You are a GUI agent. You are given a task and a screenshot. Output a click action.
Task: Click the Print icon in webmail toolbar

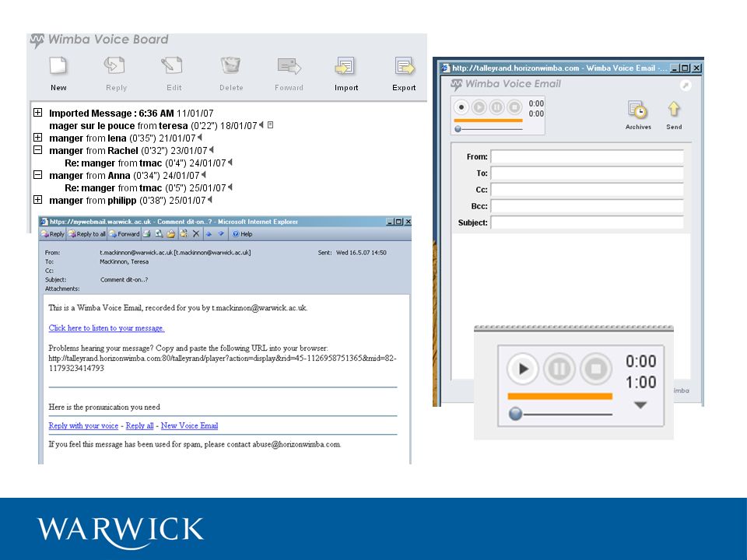coord(147,234)
